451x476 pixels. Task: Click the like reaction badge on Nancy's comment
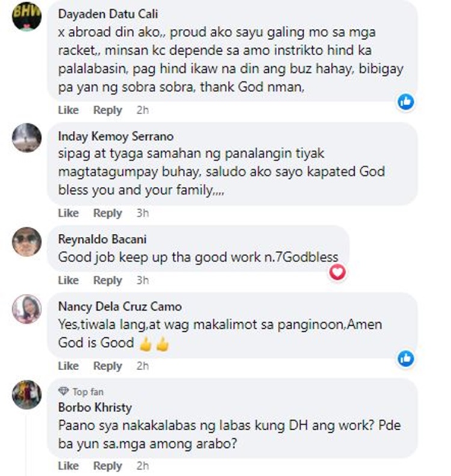pos(406,359)
